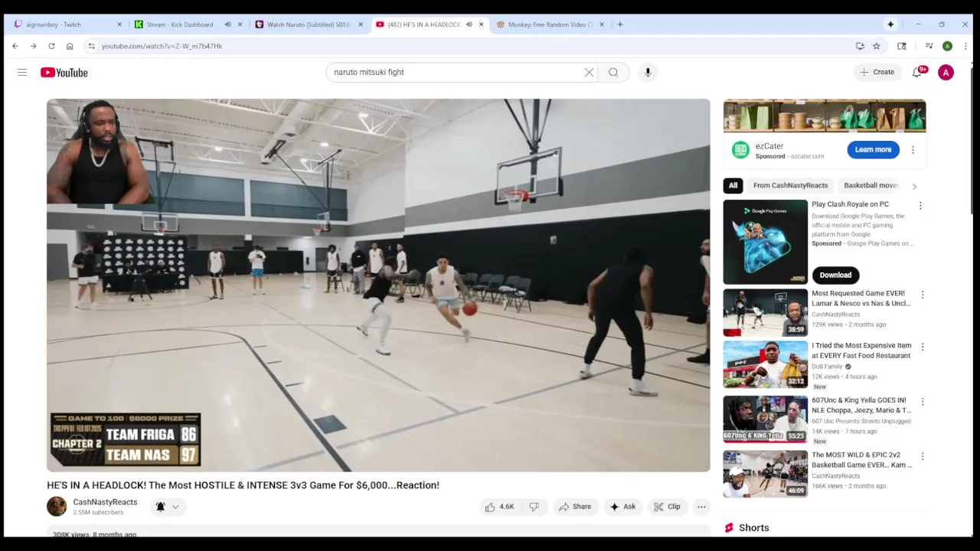Click the video player to pause
The image size is (980, 551).
click(x=378, y=285)
